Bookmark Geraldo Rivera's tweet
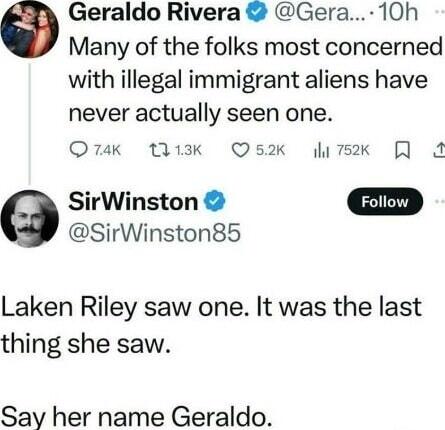The height and width of the screenshot is (430, 445). 402,150
